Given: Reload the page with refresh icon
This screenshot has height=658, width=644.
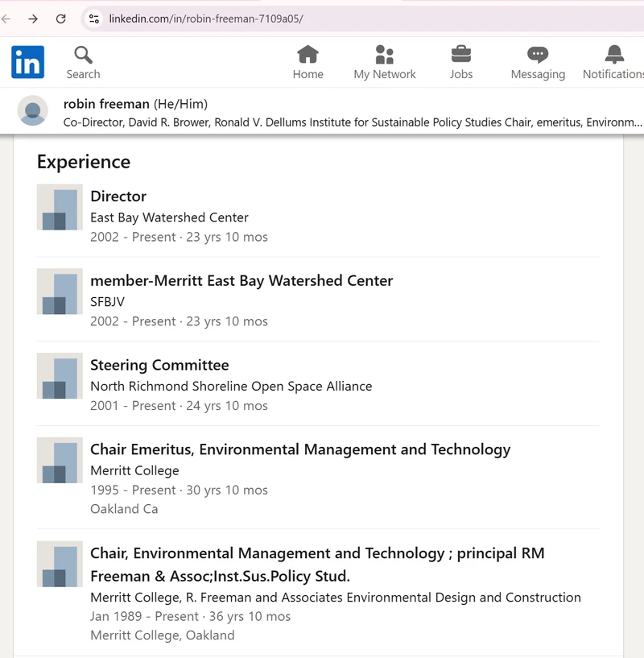Looking at the screenshot, I should click(61, 19).
